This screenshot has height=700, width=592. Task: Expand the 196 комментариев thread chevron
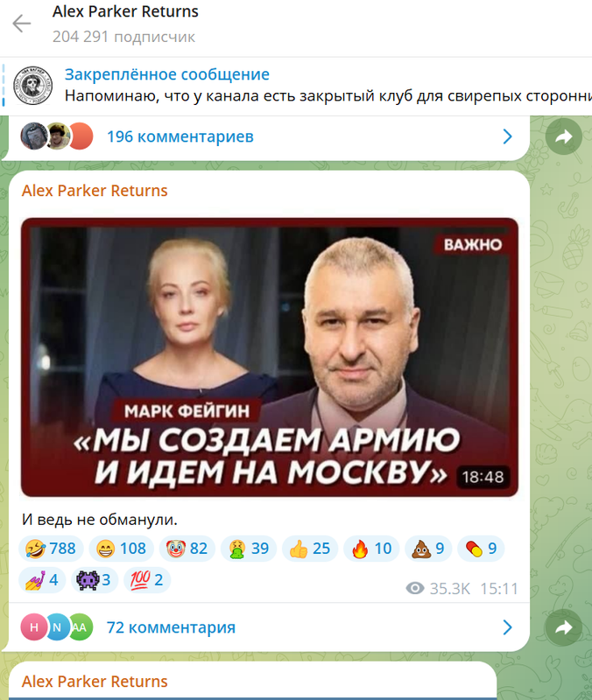[x=508, y=136]
